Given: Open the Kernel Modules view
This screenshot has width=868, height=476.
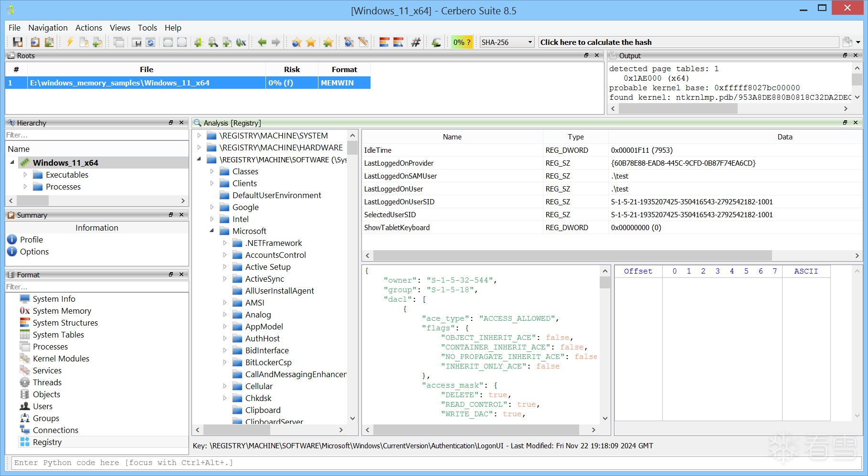Looking at the screenshot, I should [61, 359].
